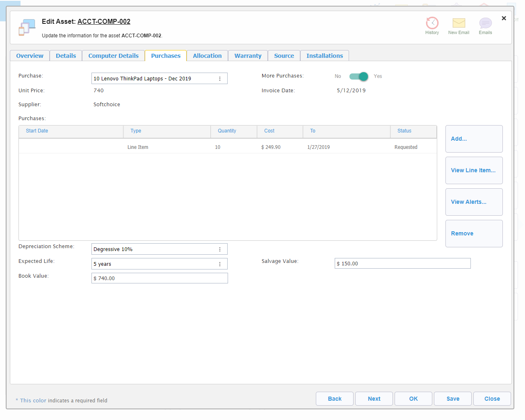Click the bottom Close button

[492, 399]
